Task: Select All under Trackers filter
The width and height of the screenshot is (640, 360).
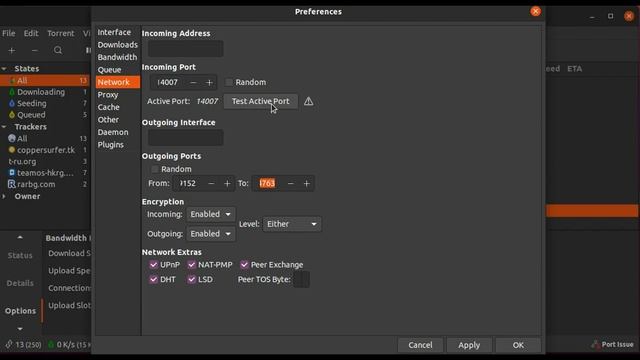Action: [22, 139]
